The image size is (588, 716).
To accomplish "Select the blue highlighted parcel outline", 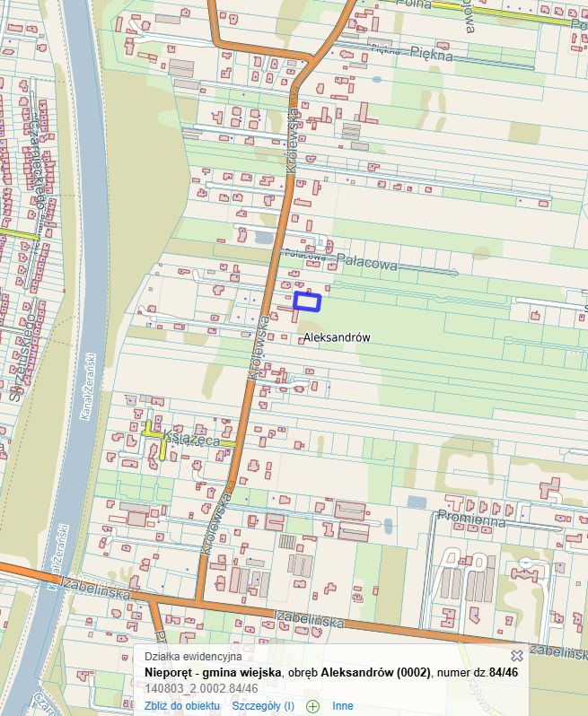I will point(307,301).
